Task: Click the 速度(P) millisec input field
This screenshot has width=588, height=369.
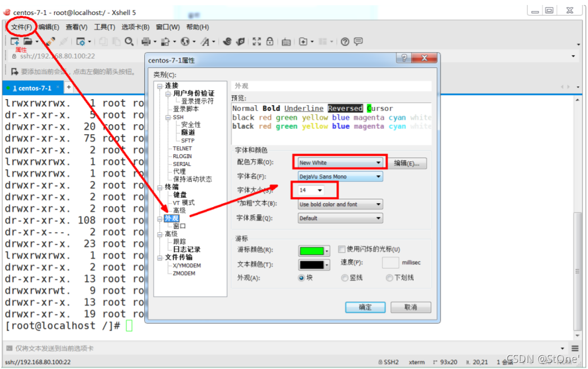Action: point(390,263)
